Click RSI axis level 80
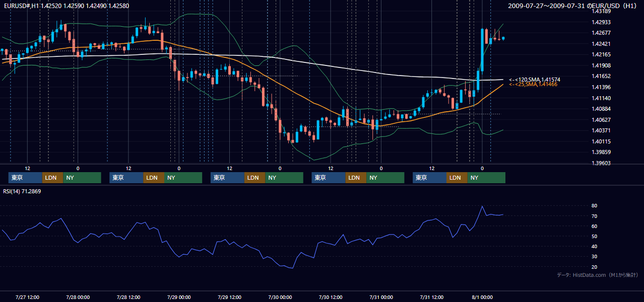The width and height of the screenshot is (644, 302). click(x=595, y=206)
